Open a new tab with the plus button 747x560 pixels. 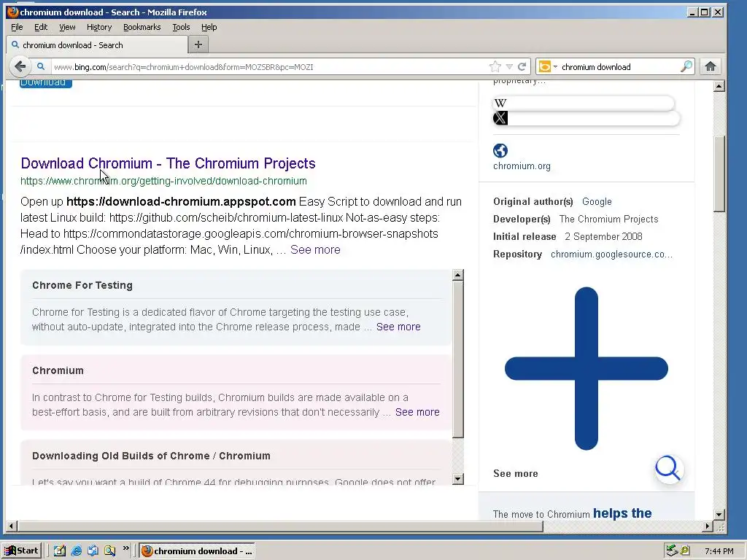coord(198,44)
